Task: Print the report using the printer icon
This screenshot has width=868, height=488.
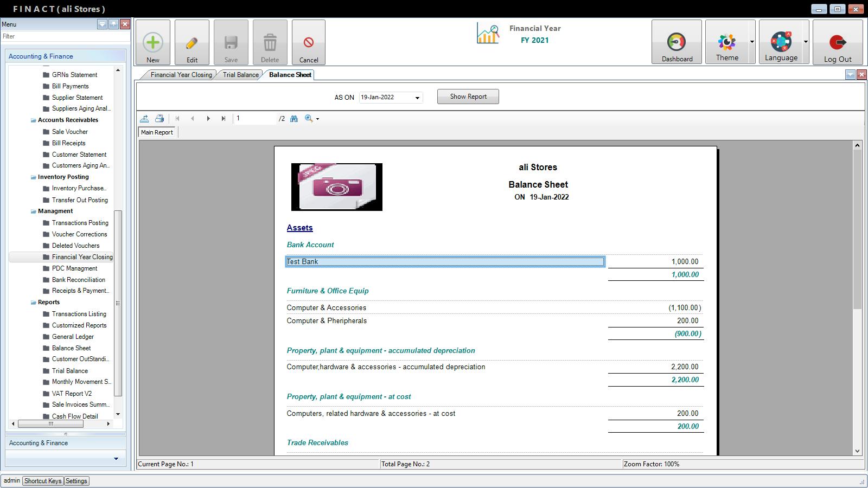Action: 159,119
